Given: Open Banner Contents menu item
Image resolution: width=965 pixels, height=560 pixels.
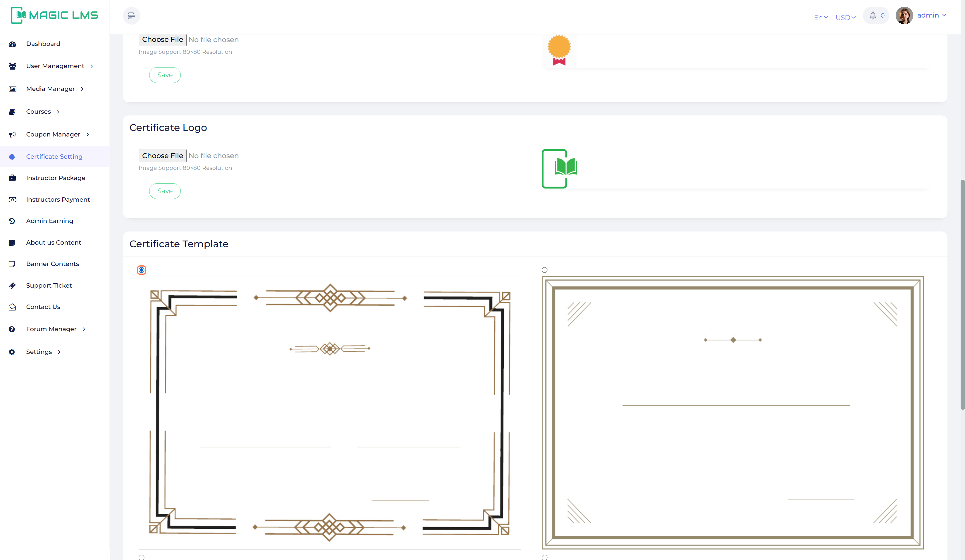Looking at the screenshot, I should pos(55,264).
